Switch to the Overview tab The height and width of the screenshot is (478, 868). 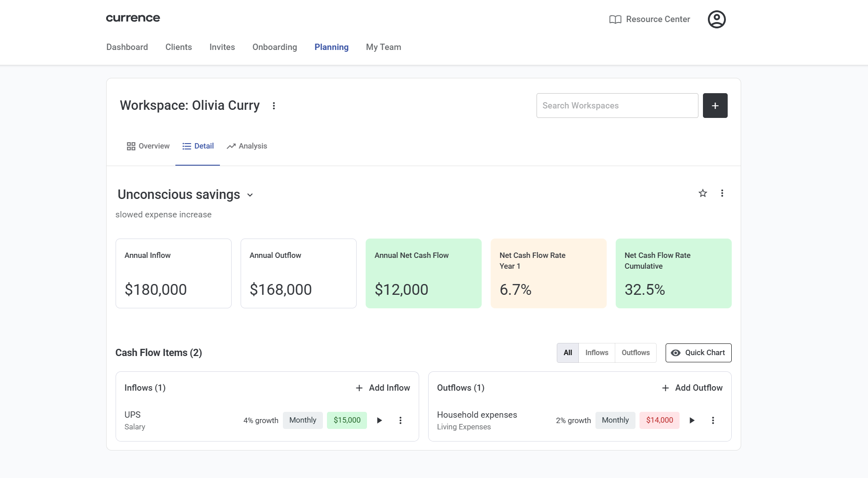click(148, 146)
